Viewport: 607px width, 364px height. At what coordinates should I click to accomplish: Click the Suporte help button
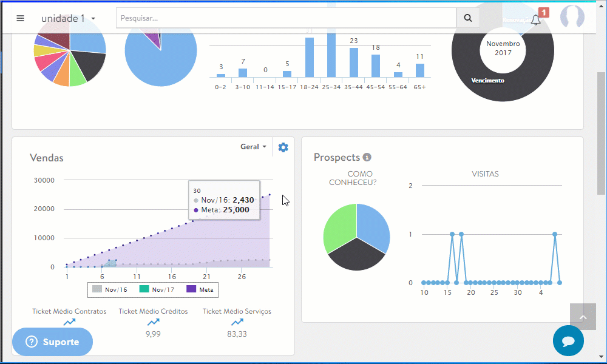pyautogui.click(x=53, y=342)
